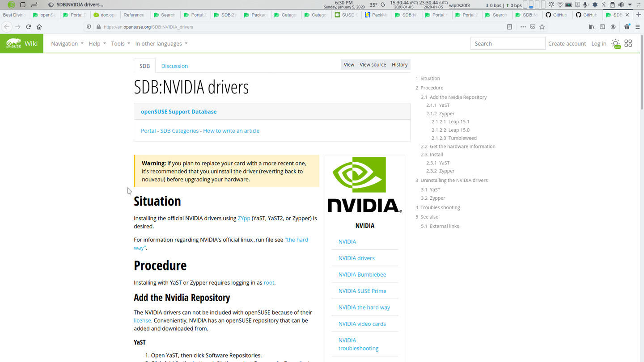Click the reload page button

tap(29, 27)
